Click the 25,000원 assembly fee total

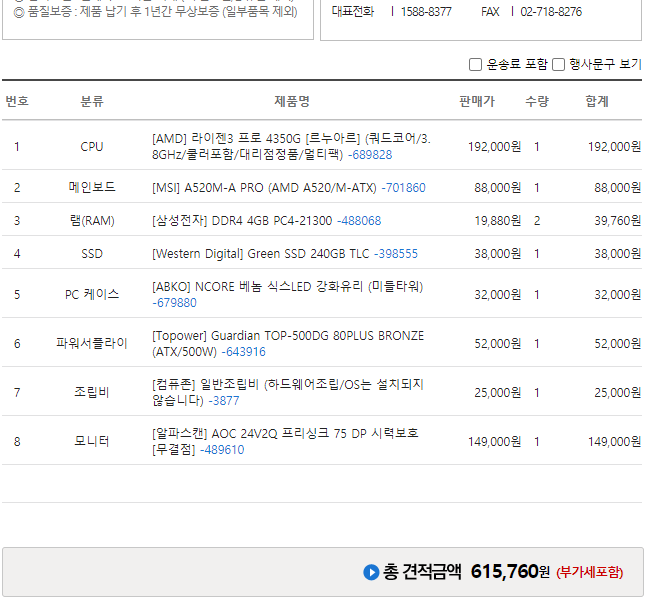tap(617, 393)
